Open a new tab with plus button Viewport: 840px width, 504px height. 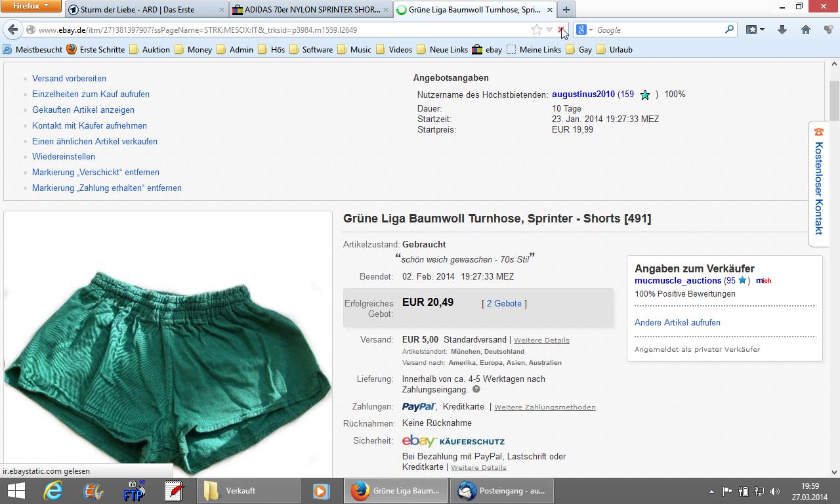(x=566, y=9)
